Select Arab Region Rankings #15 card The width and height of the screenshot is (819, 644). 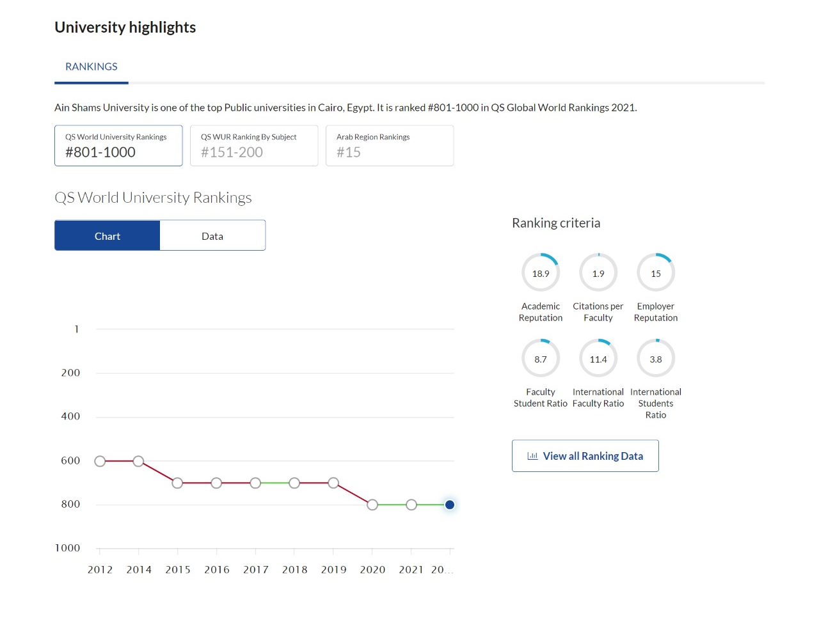click(390, 146)
